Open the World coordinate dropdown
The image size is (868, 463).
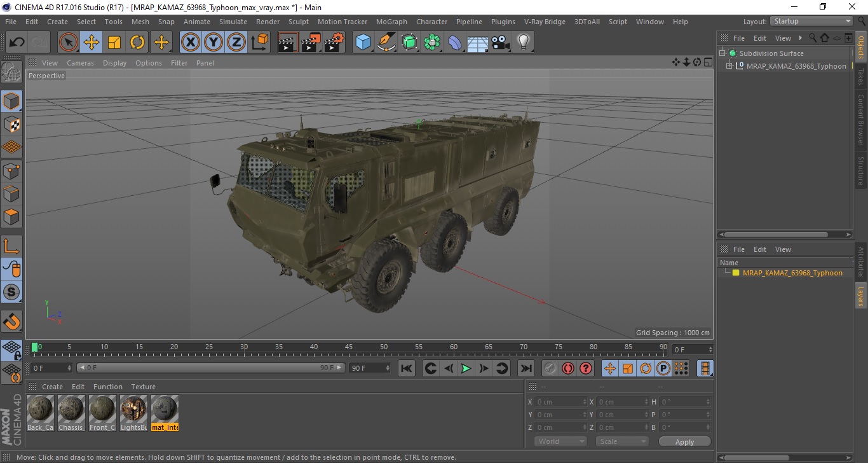click(x=560, y=441)
